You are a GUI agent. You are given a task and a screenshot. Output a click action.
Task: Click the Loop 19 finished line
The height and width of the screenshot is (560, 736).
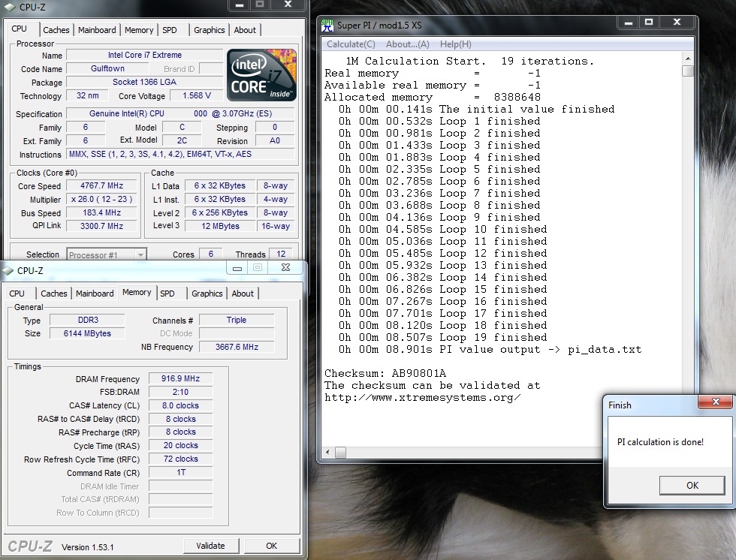coord(442,338)
